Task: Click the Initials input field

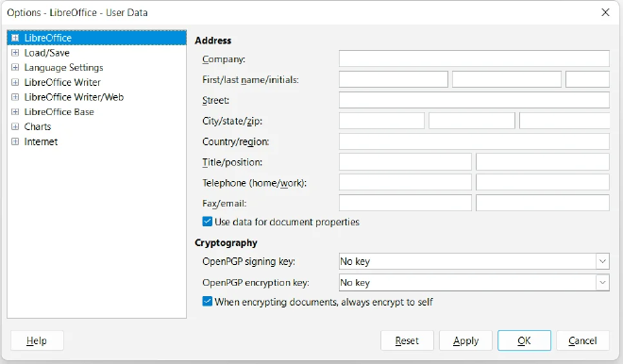Action: pos(587,79)
